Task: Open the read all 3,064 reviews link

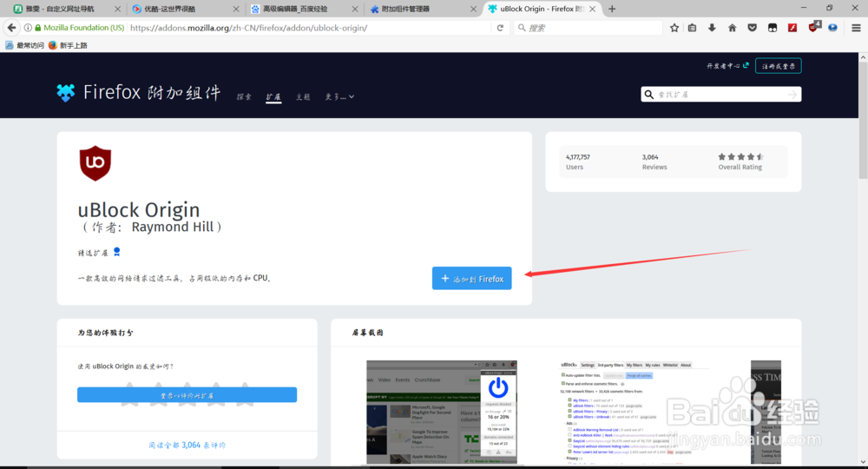Action: pyautogui.click(x=187, y=445)
